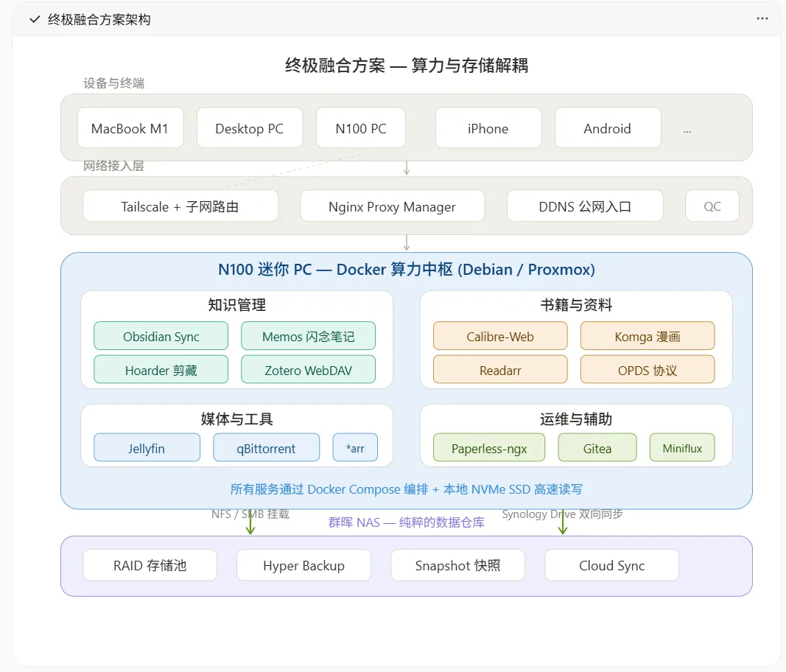Click the Docker Compose 编排 note line

pyautogui.click(x=407, y=489)
